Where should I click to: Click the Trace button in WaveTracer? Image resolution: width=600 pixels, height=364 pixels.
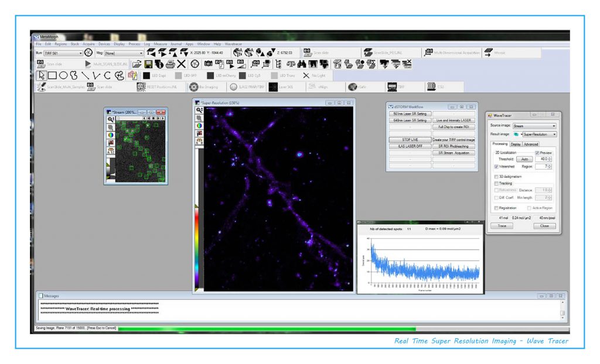tap(502, 225)
